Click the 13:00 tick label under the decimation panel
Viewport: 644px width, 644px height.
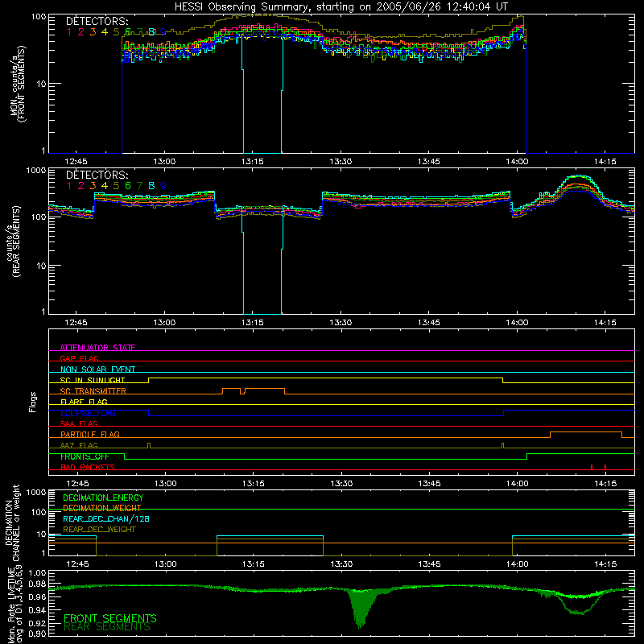166,564
